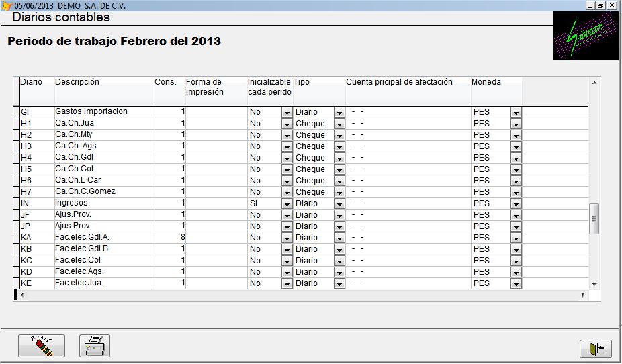Select the 'Ca.Ch.Mty' description cell
Image resolution: width=622 pixels, height=364 pixels.
[x=104, y=135]
